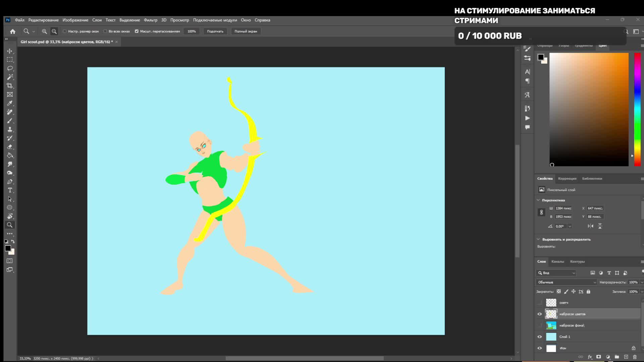Click the foreground color swatch in toolbar
This screenshot has height=362, width=644.
coord(8,248)
